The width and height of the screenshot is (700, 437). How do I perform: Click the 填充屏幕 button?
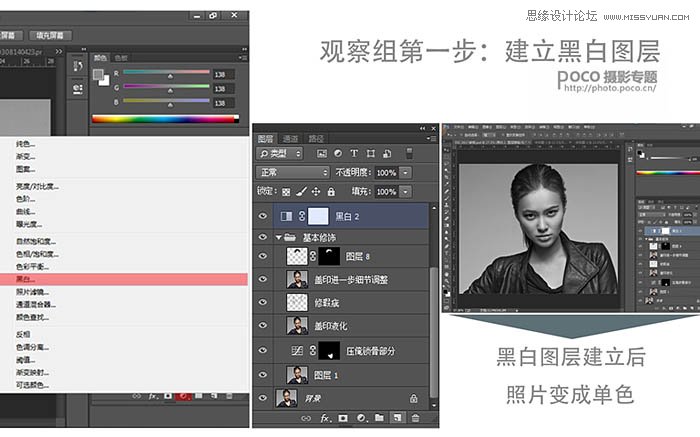[x=50, y=35]
